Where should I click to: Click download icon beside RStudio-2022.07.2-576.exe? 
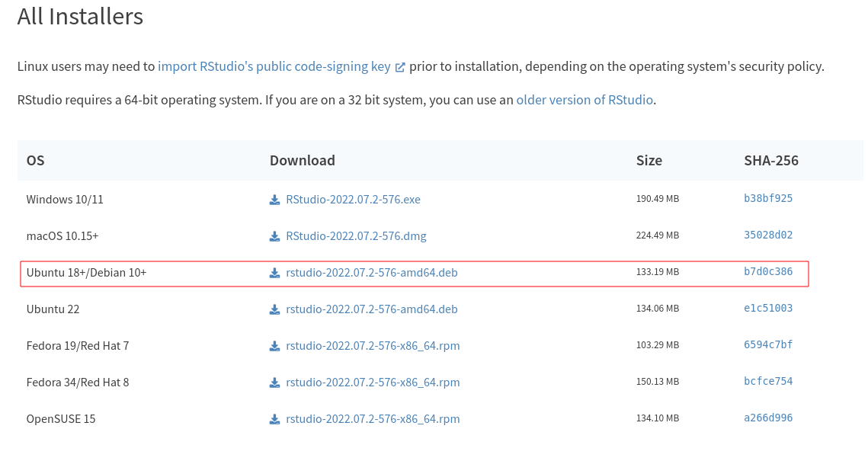[x=274, y=200]
